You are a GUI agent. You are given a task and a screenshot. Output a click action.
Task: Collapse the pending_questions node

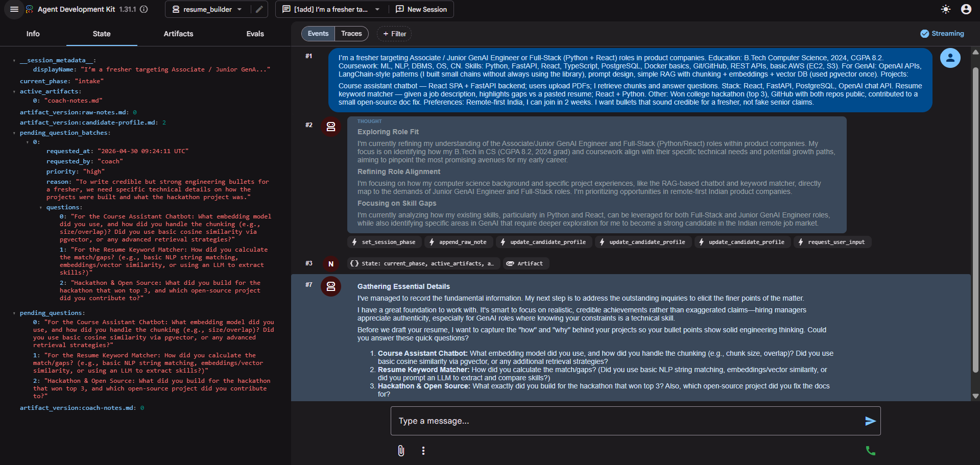(14, 313)
